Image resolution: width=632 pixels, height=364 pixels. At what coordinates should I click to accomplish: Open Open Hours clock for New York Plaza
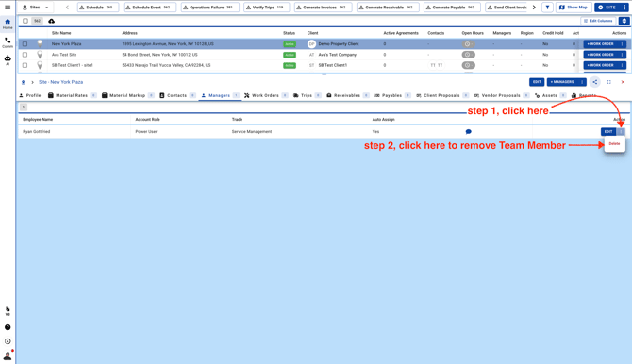coord(469,44)
